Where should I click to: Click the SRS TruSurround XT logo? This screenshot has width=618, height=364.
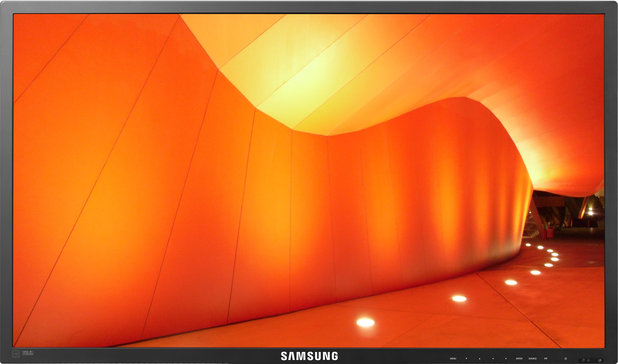point(28,353)
